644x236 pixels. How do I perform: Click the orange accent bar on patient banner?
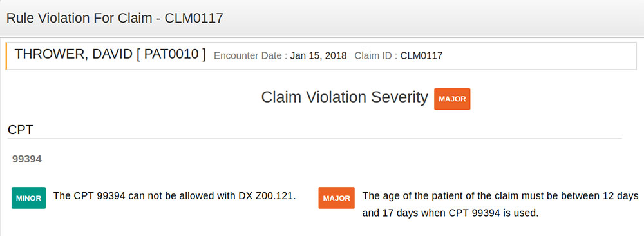pyautogui.click(x=6, y=56)
